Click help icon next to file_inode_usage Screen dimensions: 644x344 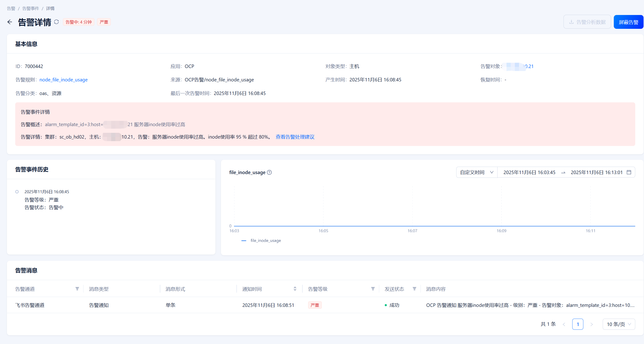point(269,172)
